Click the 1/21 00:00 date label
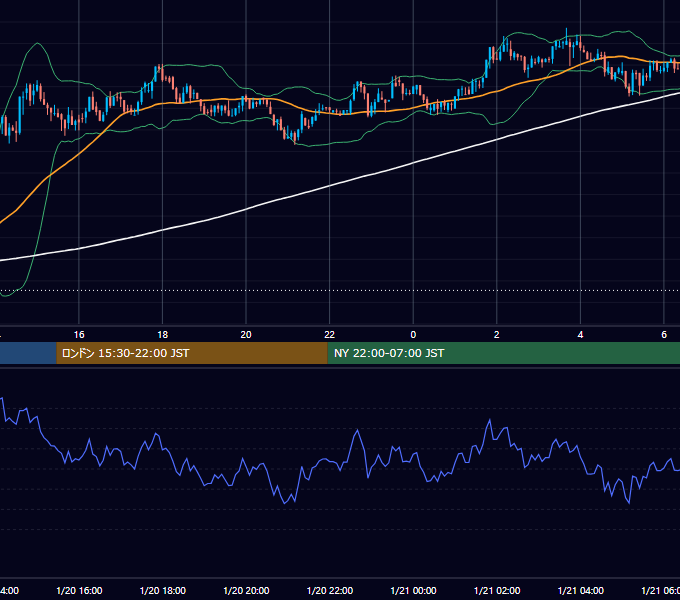 (x=413, y=590)
